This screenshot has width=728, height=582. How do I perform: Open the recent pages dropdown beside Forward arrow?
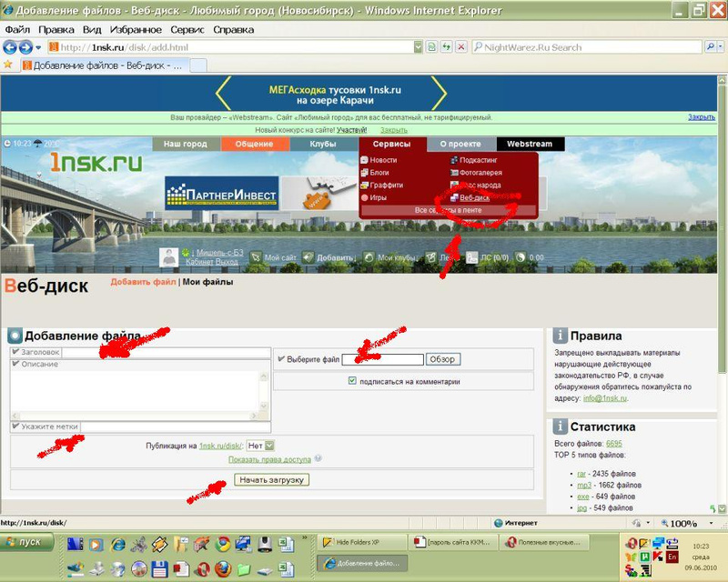(38, 47)
